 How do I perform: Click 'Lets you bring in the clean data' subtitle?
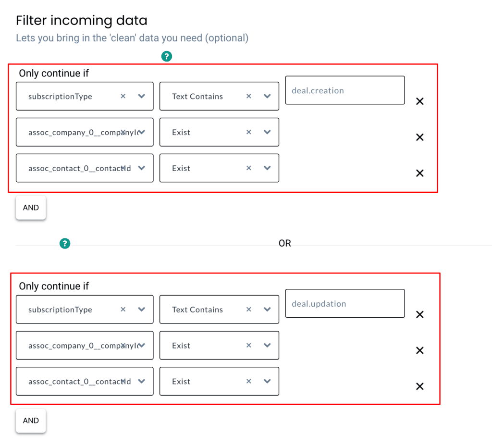132,38
